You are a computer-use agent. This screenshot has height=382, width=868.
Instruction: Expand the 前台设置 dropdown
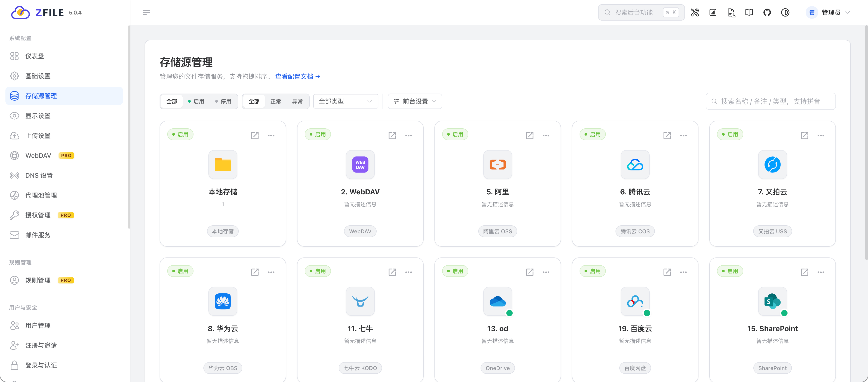pos(415,101)
